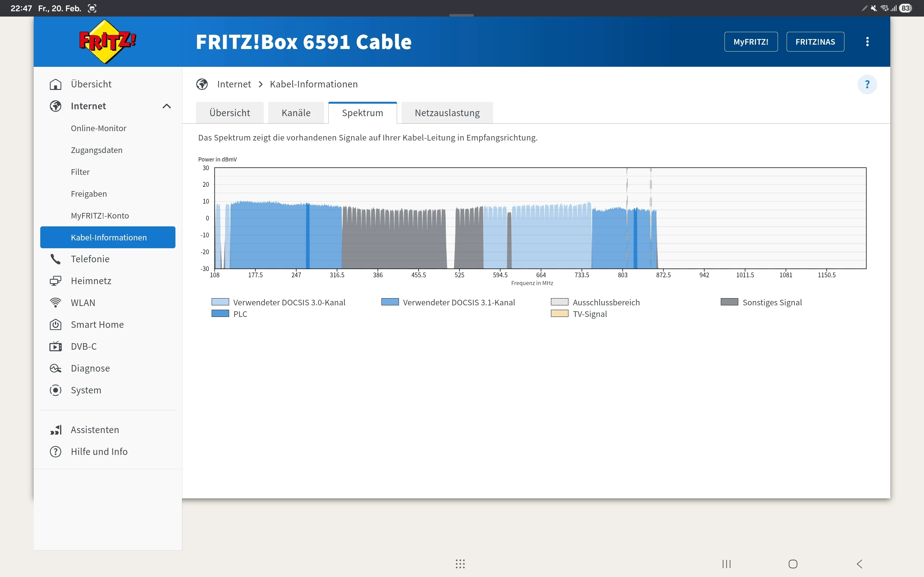The width and height of the screenshot is (924, 577).
Task: Tap the Android home navigation button
Action: click(x=793, y=564)
